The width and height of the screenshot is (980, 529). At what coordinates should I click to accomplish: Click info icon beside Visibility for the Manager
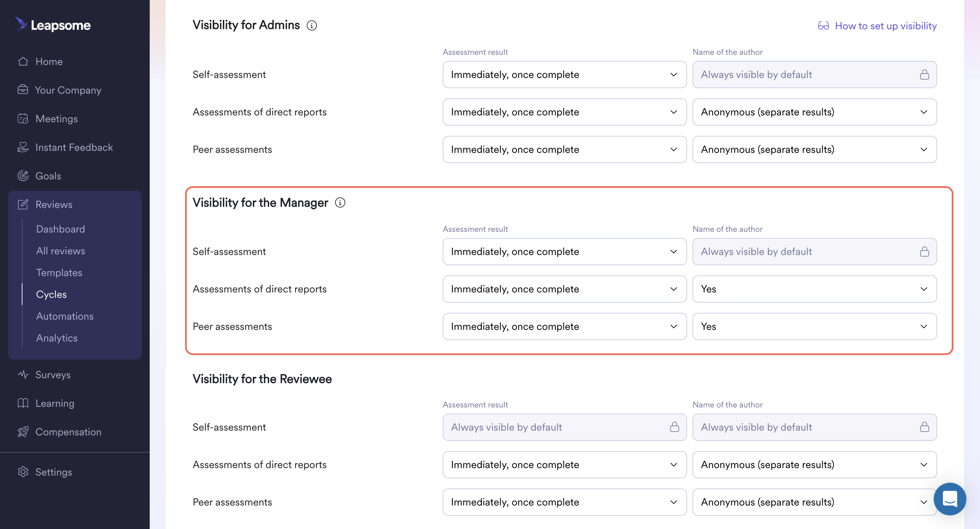340,203
